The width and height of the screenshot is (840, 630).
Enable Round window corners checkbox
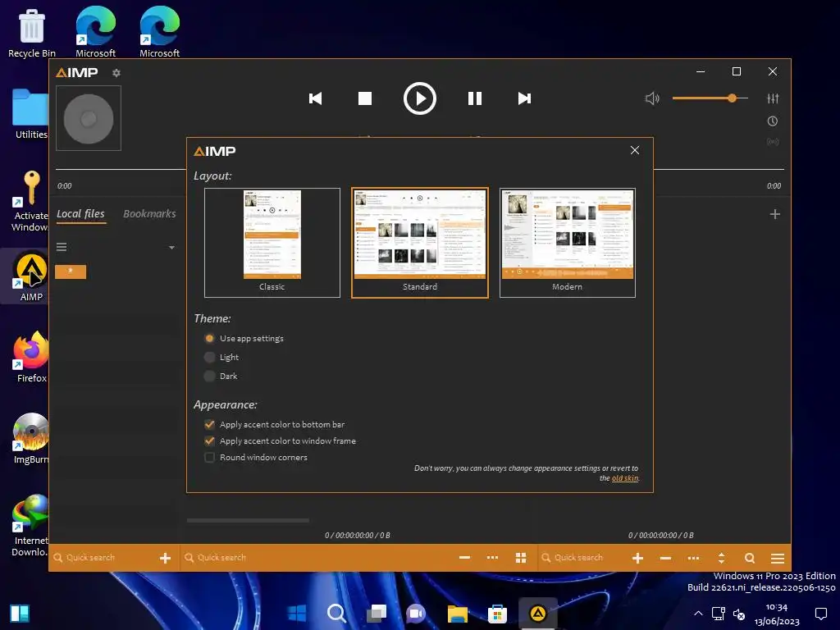tap(209, 458)
